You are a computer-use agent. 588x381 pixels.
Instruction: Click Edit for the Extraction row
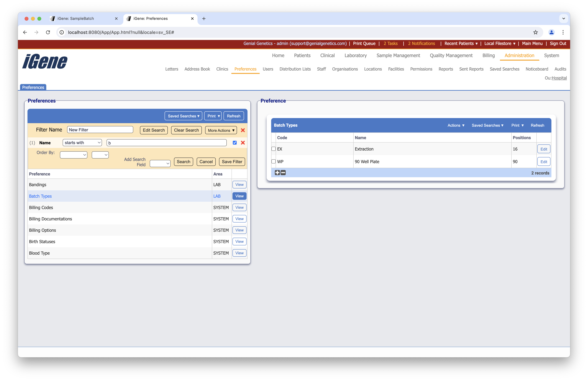coord(544,149)
